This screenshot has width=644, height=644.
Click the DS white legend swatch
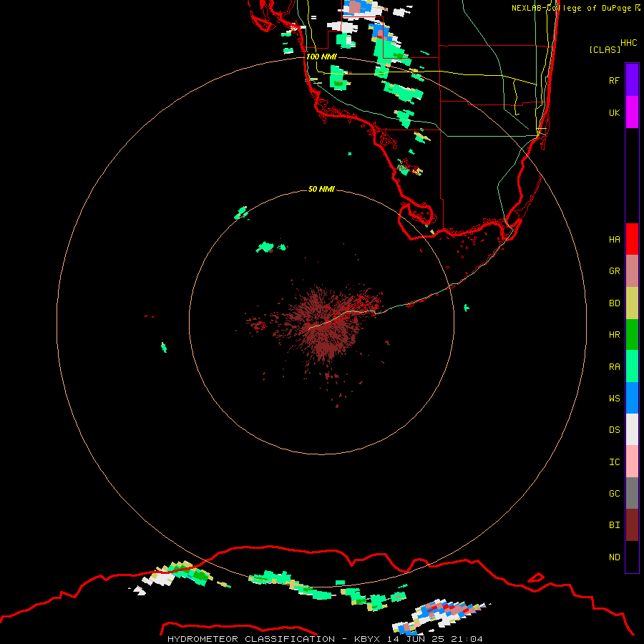(632, 429)
